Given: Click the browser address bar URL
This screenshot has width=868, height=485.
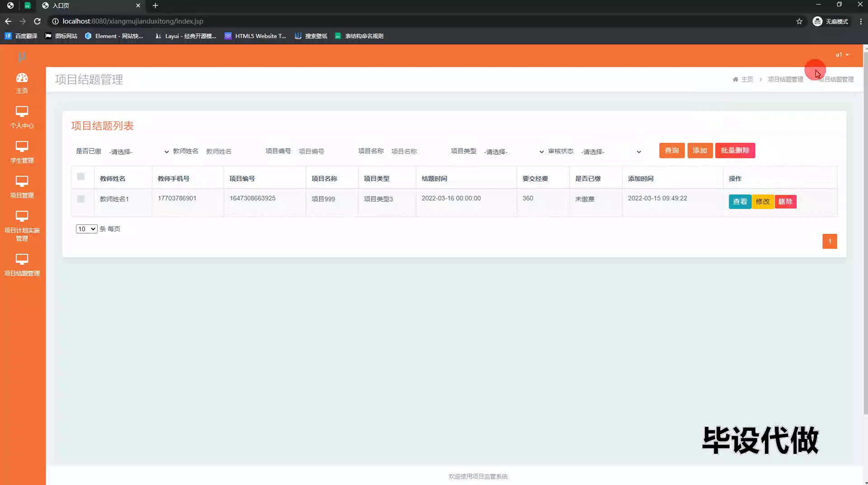Looking at the screenshot, I should pos(132,21).
